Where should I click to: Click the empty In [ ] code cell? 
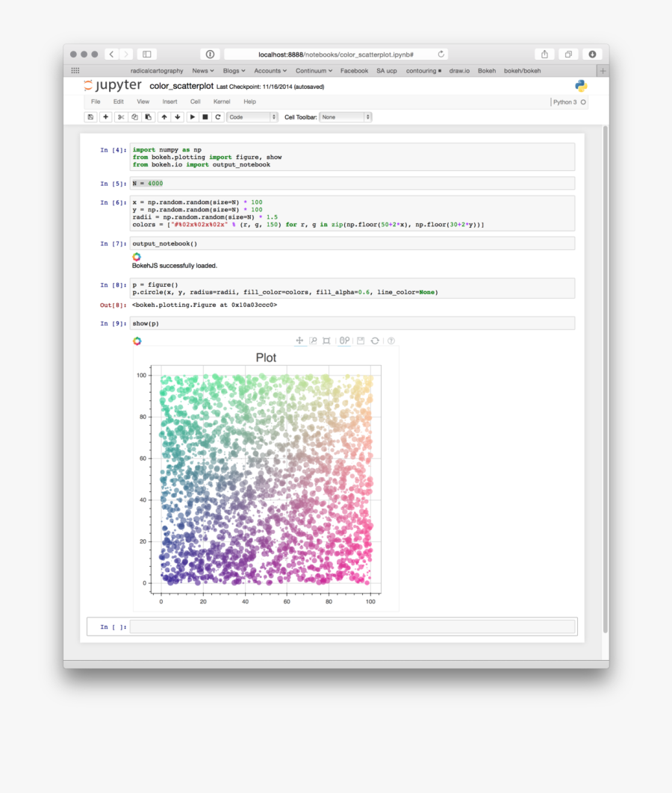click(351, 626)
